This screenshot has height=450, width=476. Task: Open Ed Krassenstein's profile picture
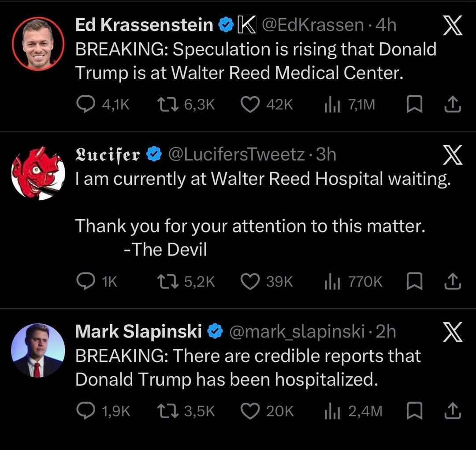[x=38, y=44]
